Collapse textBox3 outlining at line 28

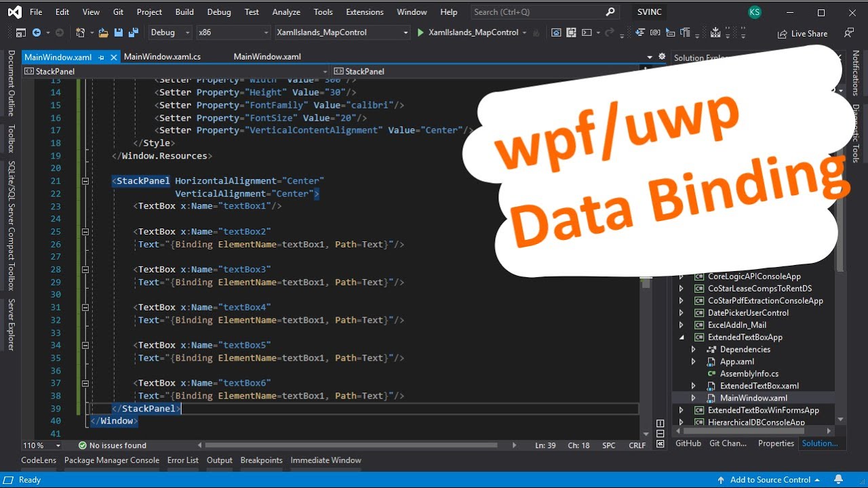pos(85,270)
